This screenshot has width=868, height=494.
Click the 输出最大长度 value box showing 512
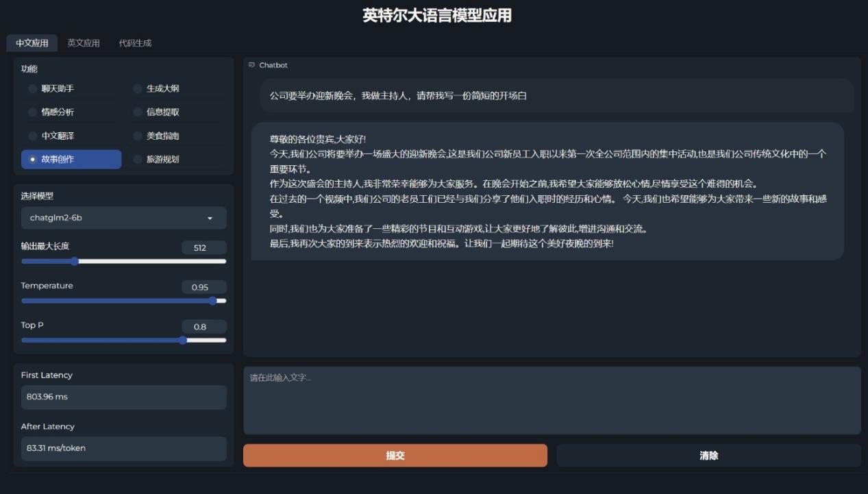tap(203, 247)
